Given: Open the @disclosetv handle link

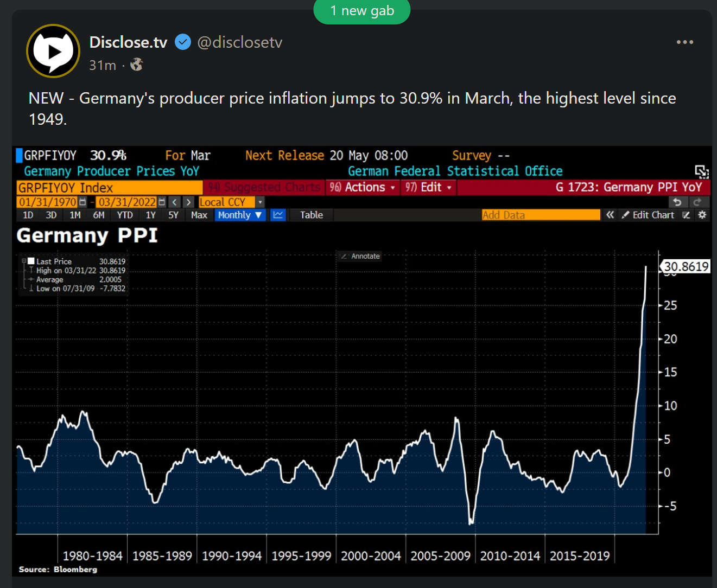Looking at the screenshot, I should coord(240,42).
